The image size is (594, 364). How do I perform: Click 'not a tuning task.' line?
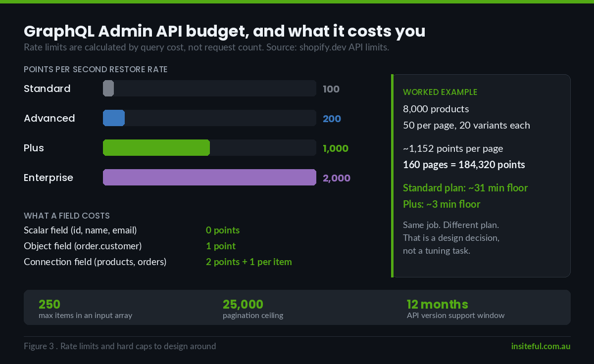[x=437, y=251]
